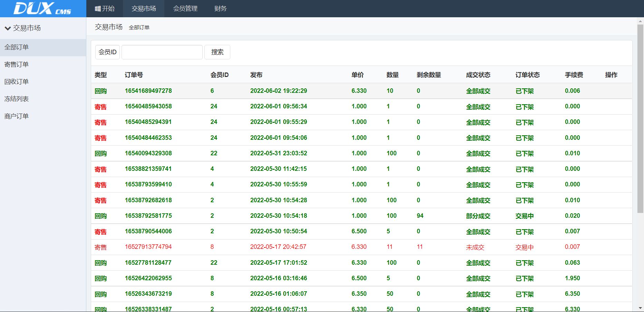This screenshot has width=644, height=312.
Task: Click order number 16540094329308
Action: 148,153
